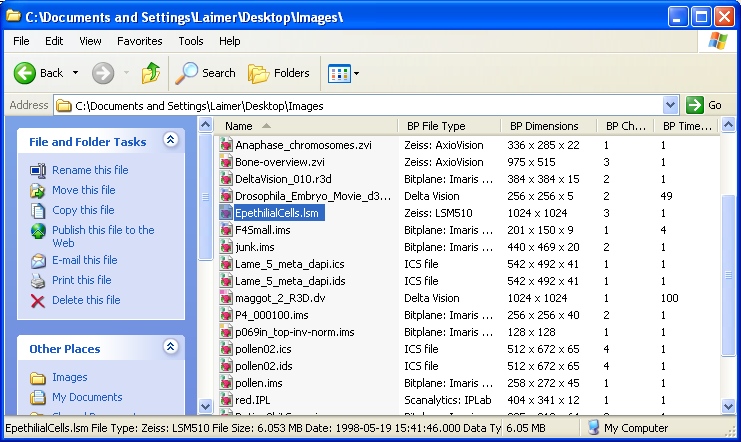Click the Print this file link
The height and width of the screenshot is (442, 741).
tap(82, 280)
